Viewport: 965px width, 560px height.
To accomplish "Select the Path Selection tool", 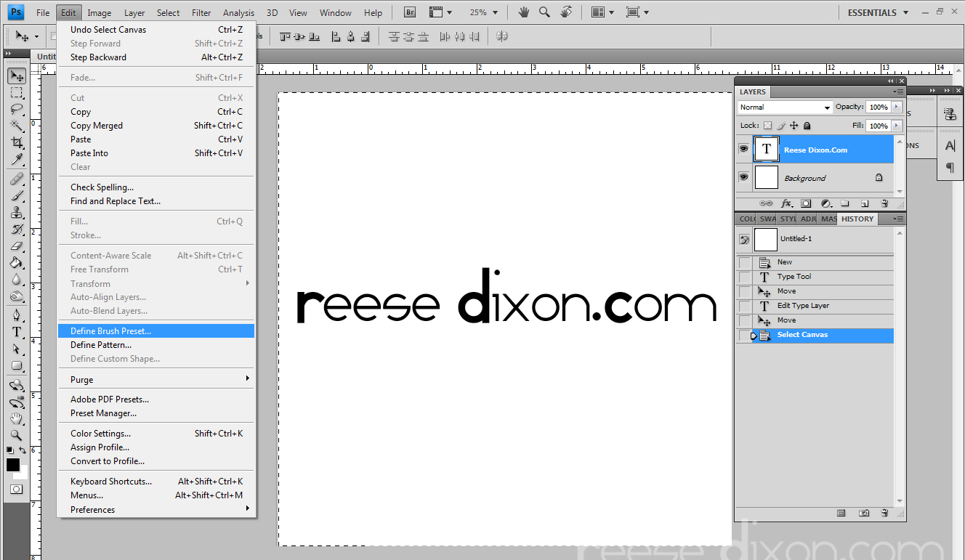I will tap(16, 348).
